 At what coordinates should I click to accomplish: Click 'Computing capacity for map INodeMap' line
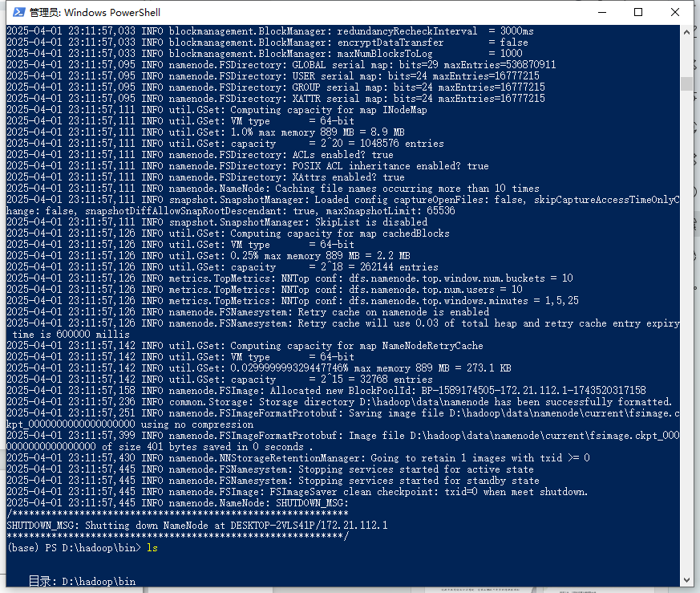pyautogui.click(x=217, y=110)
